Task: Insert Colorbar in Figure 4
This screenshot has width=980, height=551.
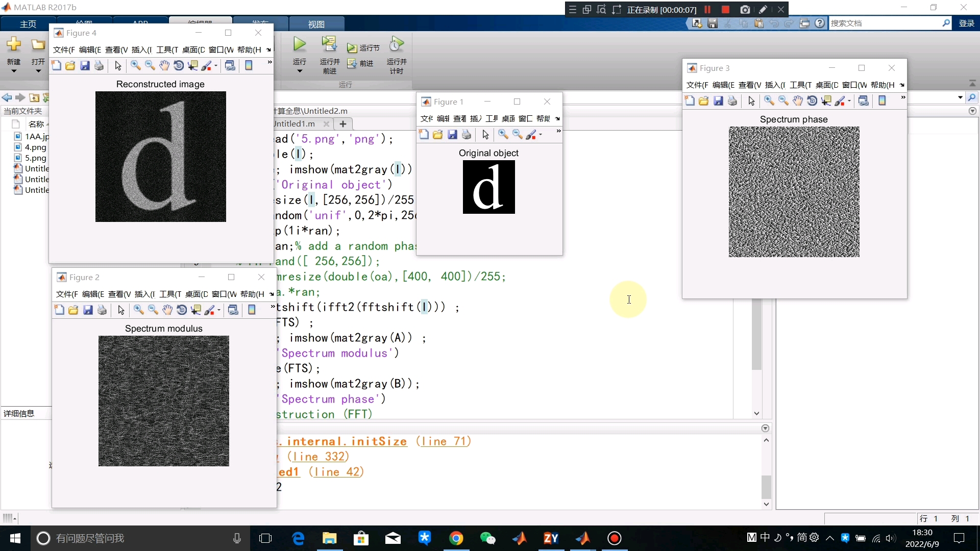Action: coord(249,65)
